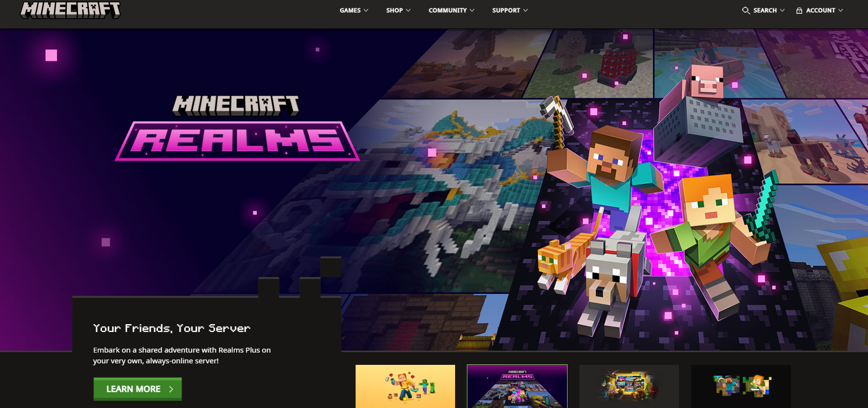Expand the Games chevron arrow
This screenshot has height=408, width=868.
(366, 10)
